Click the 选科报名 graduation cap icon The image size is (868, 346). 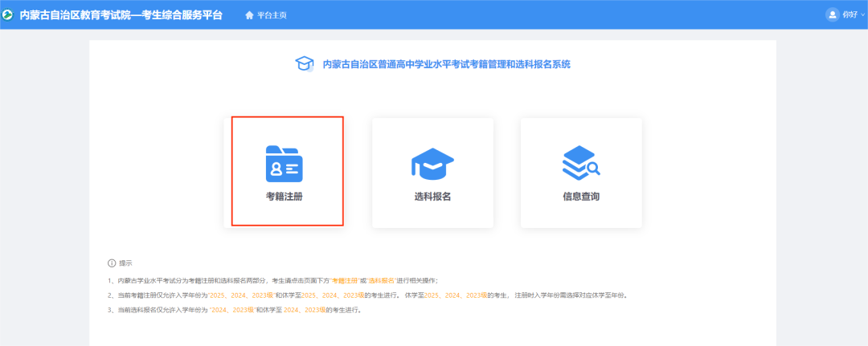[x=432, y=164]
